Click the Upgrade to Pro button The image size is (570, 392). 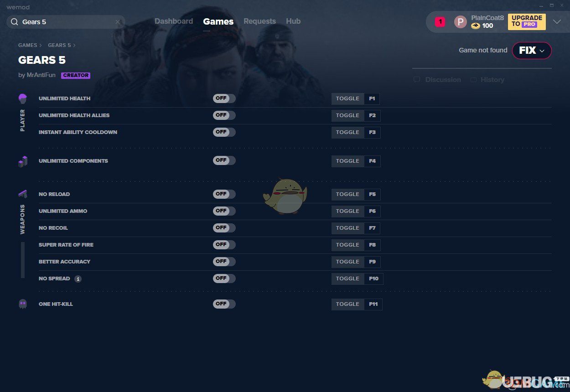click(x=527, y=21)
